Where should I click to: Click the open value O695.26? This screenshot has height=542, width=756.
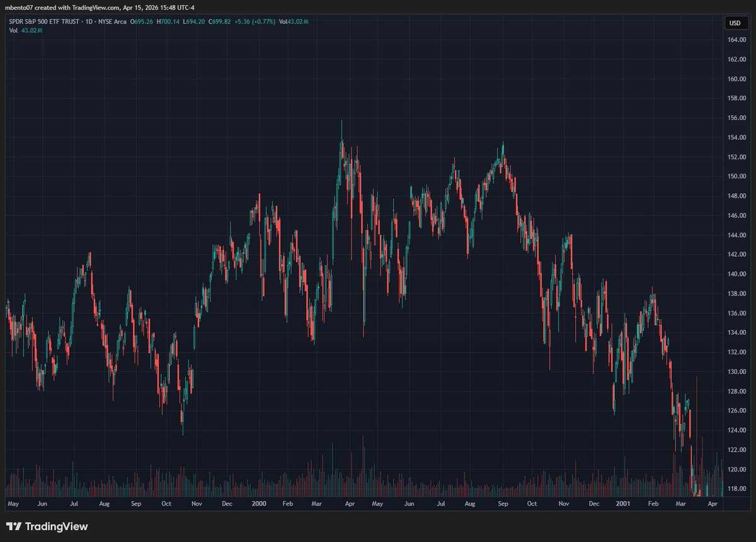[142, 21]
